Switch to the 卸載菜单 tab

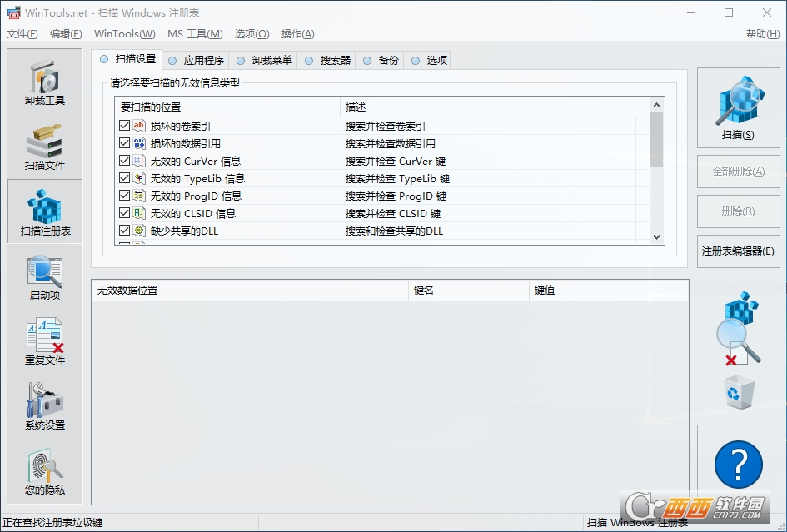click(x=265, y=61)
